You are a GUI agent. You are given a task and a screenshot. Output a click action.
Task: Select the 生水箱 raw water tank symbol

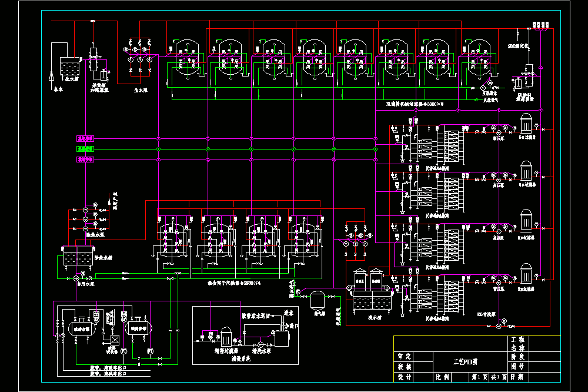pyautogui.click(x=70, y=67)
